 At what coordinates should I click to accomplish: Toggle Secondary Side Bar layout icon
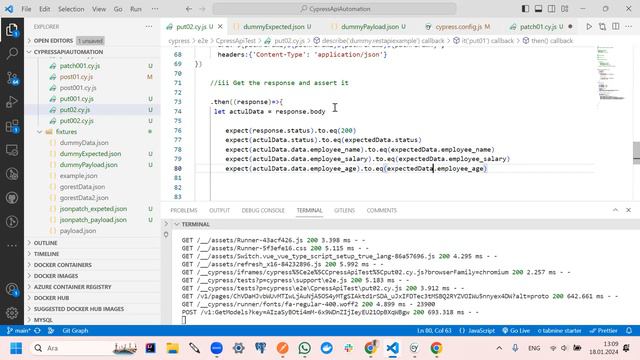click(551, 9)
